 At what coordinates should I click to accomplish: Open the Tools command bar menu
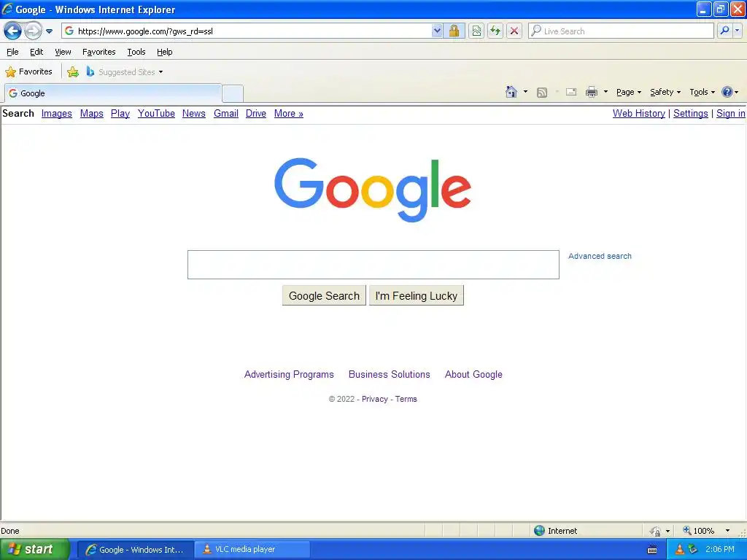[x=702, y=93]
